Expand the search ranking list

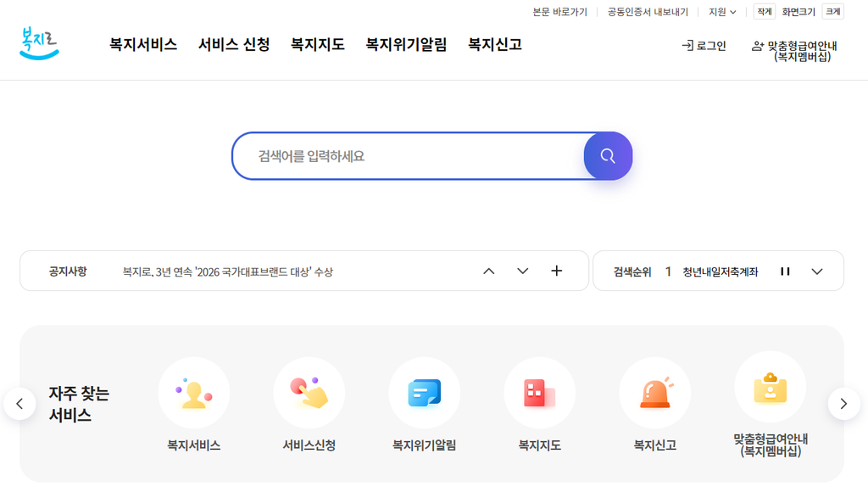(x=817, y=271)
